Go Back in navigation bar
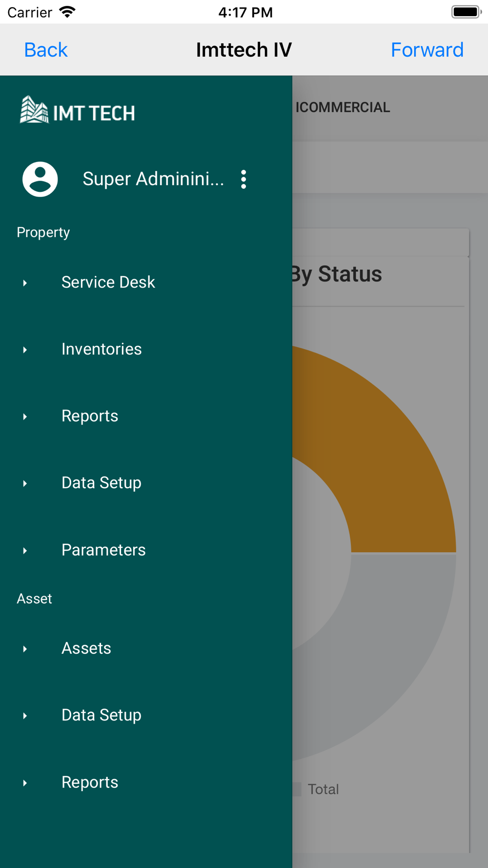Viewport: 488px width, 868px height. coord(46,50)
